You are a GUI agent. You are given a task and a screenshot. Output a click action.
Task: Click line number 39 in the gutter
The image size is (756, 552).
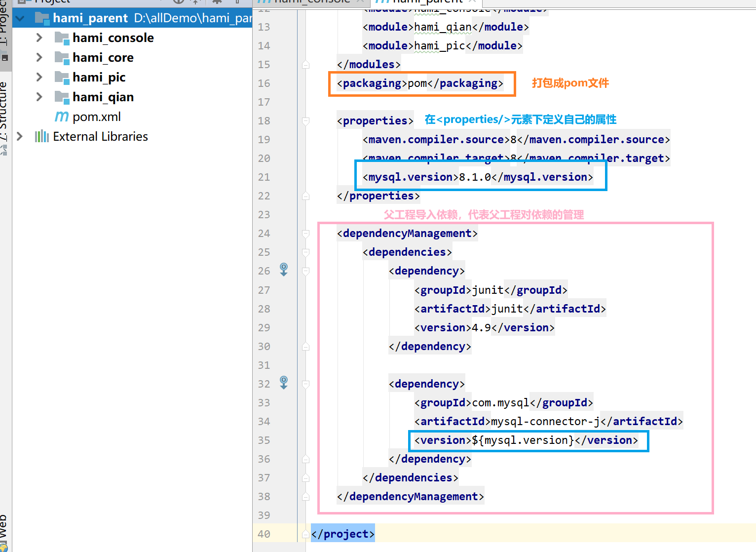click(264, 515)
